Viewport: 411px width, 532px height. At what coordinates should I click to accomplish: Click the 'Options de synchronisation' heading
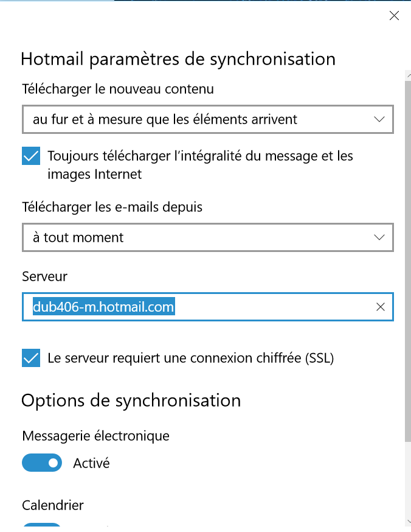(131, 401)
